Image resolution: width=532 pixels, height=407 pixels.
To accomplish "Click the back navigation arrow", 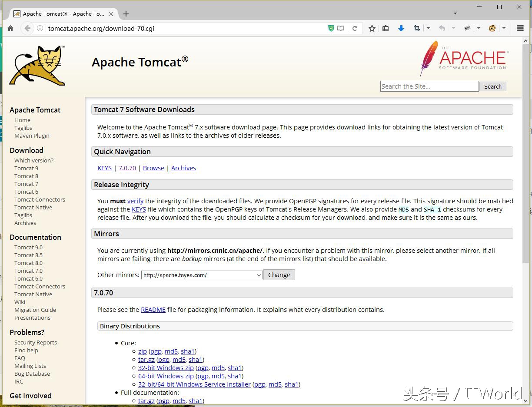I will 27,28.
